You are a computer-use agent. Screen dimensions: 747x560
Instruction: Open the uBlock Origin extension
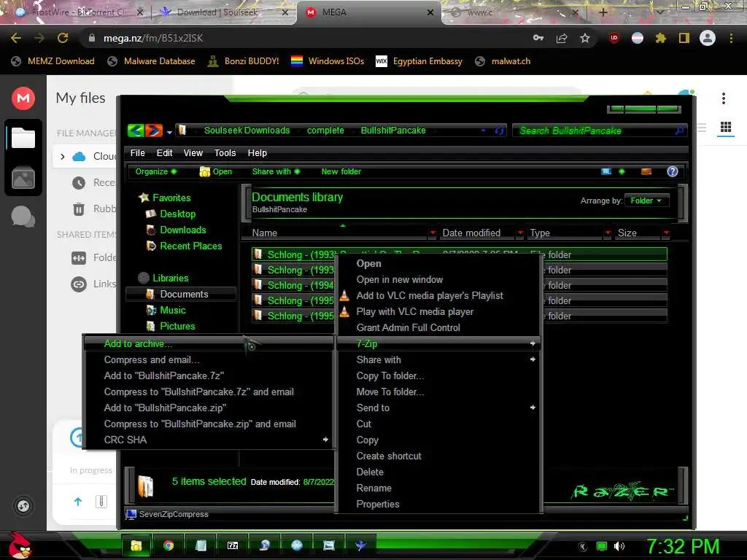[x=614, y=38]
